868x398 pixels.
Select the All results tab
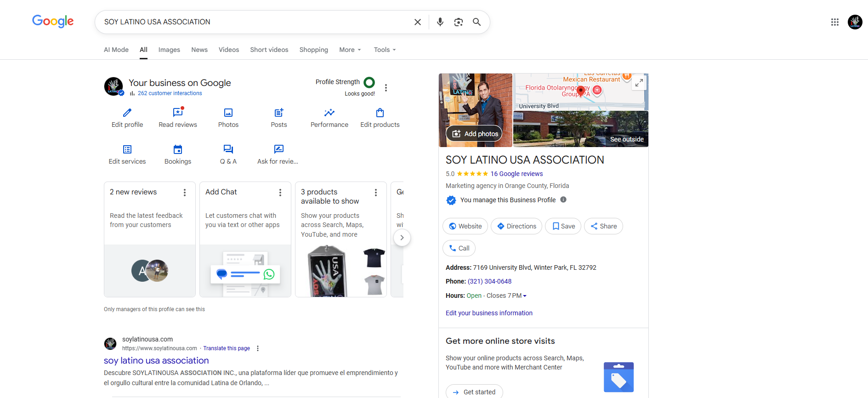tap(144, 50)
